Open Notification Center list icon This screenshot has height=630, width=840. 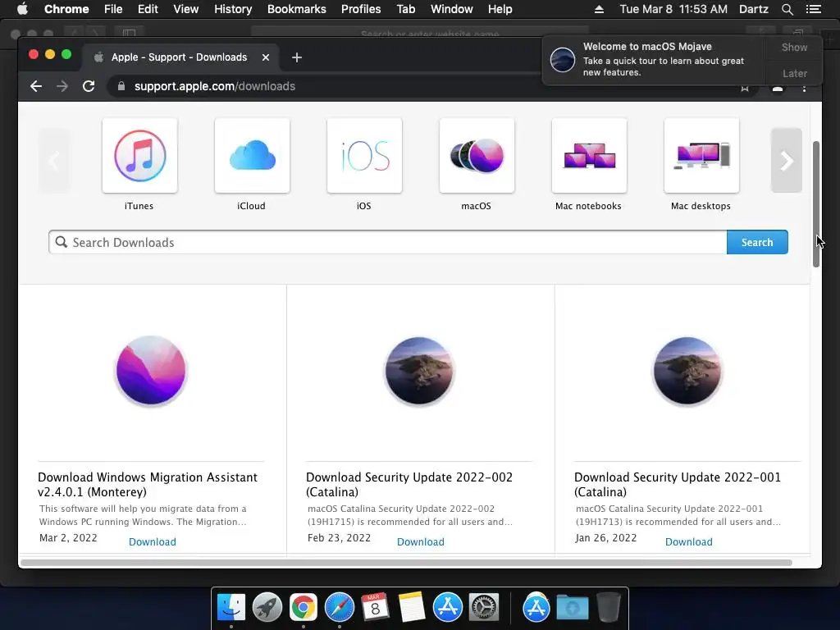click(813, 9)
